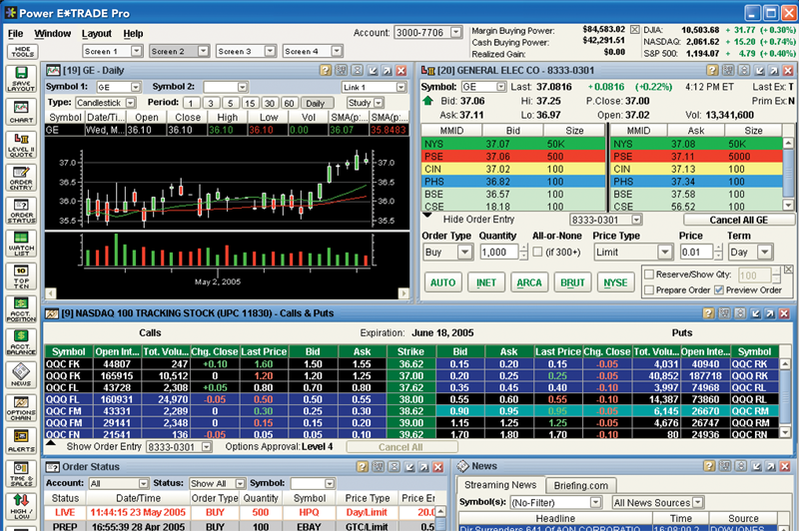Open the Price Type Limit dropdown
799x532 pixels.
tap(664, 252)
